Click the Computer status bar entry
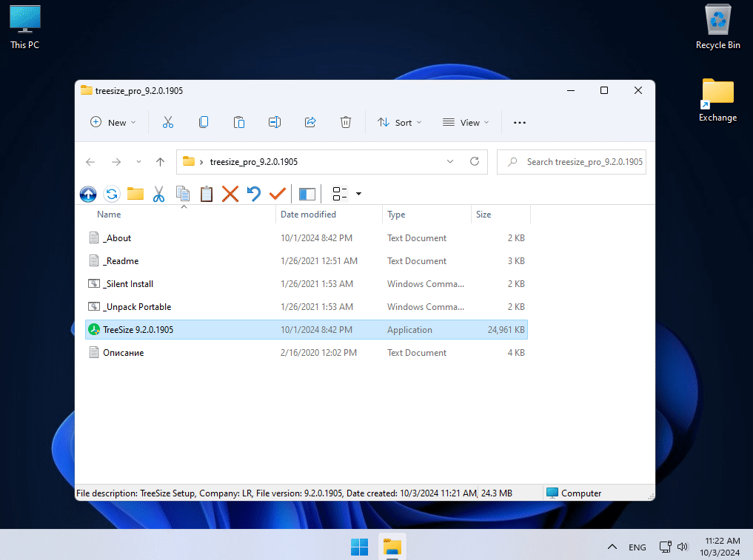 [574, 493]
